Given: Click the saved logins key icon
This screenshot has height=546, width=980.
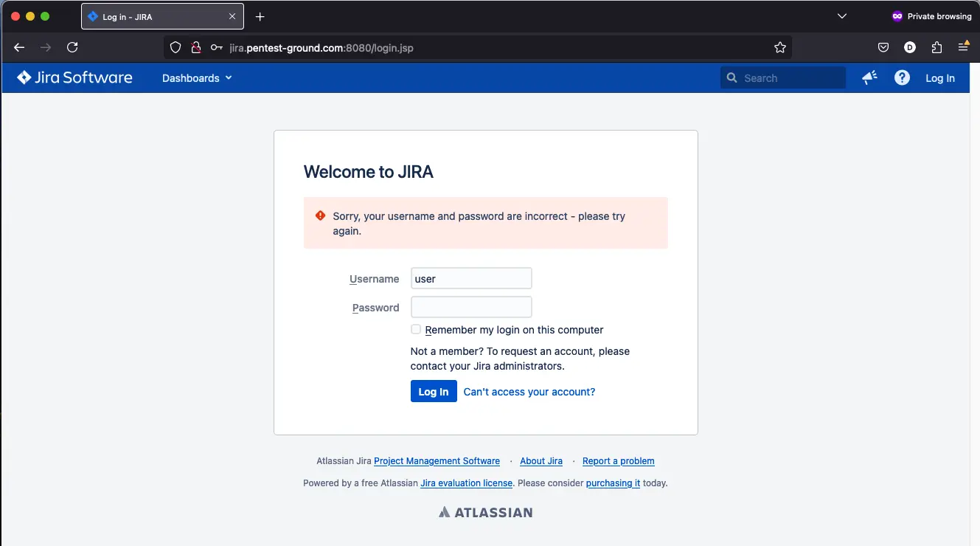Looking at the screenshot, I should [x=217, y=47].
